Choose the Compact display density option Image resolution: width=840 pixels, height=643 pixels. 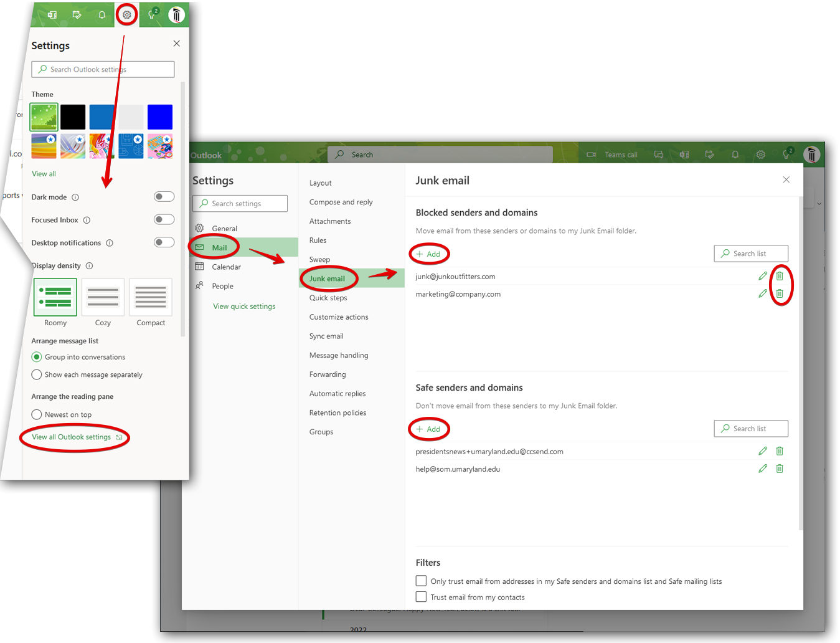[151, 298]
